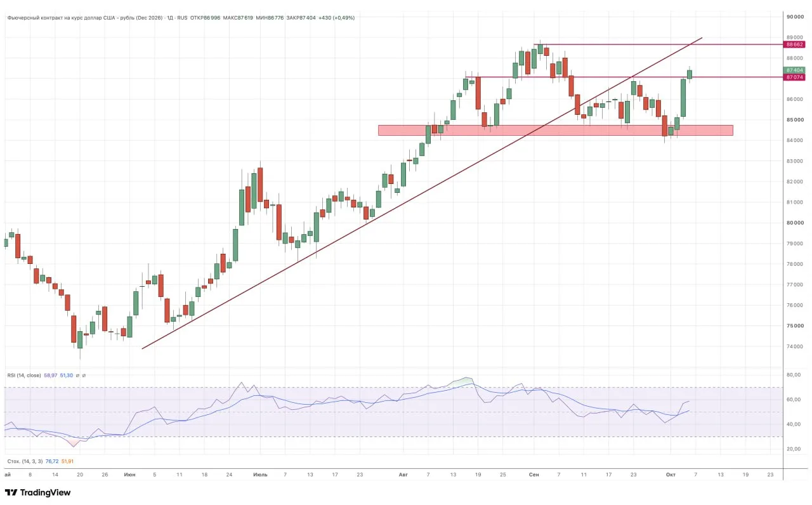Click the "80,00" RSI scale label
812x505 pixels.
click(x=793, y=375)
